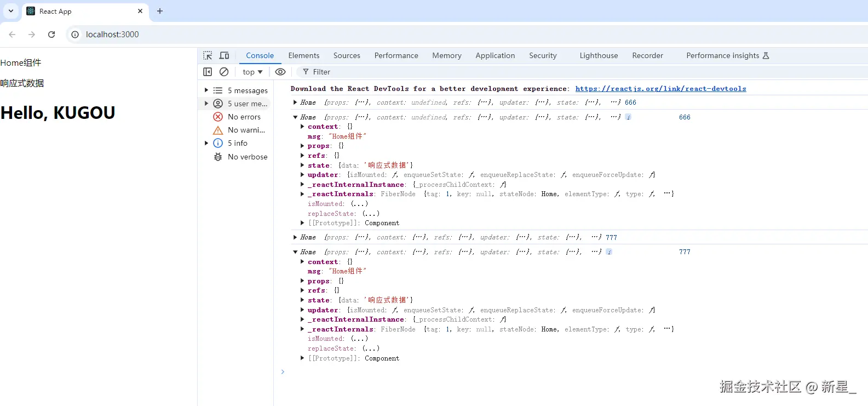Open the Application tab
Viewport: 868px width, 406px height.
pyautogui.click(x=495, y=55)
